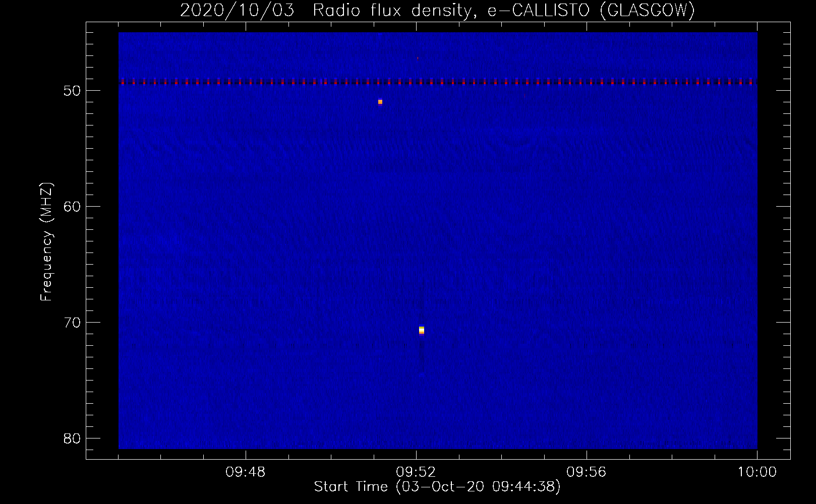Click the Frequency (MHZ) axis title

click(46, 242)
